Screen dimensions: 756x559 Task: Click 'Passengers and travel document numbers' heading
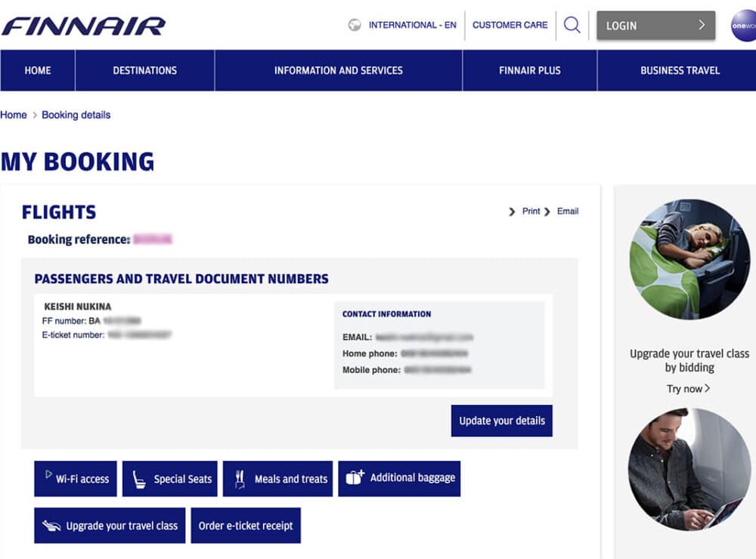click(x=181, y=279)
